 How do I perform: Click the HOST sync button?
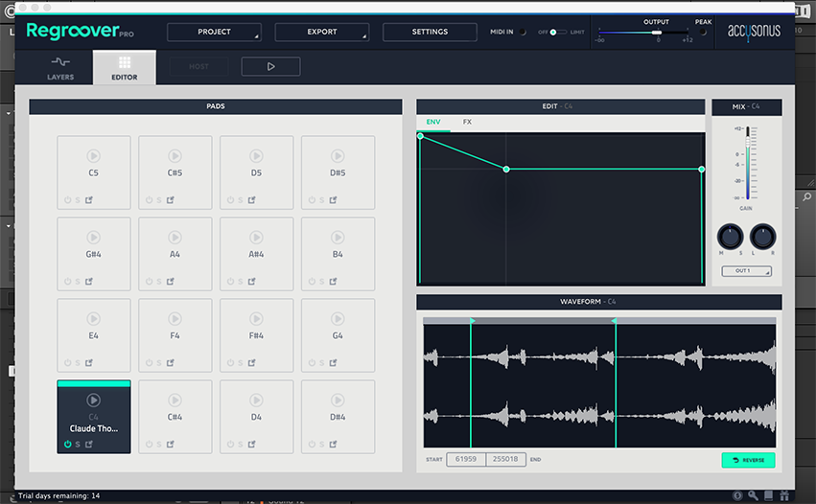198,66
